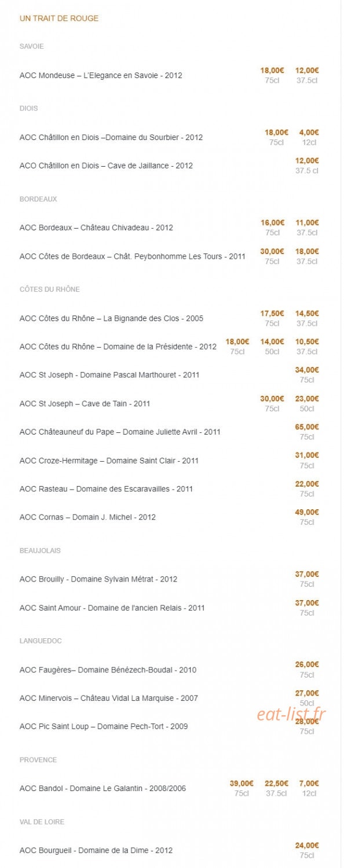Screen dimensions: 344x868
Task: Click the 22,50€ 37.5cl Bandol price
Action: click(277, 784)
